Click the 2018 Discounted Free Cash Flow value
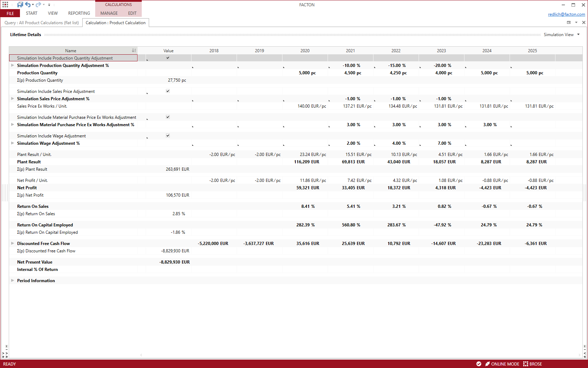Viewport: 588px width, 368px height. (x=213, y=244)
